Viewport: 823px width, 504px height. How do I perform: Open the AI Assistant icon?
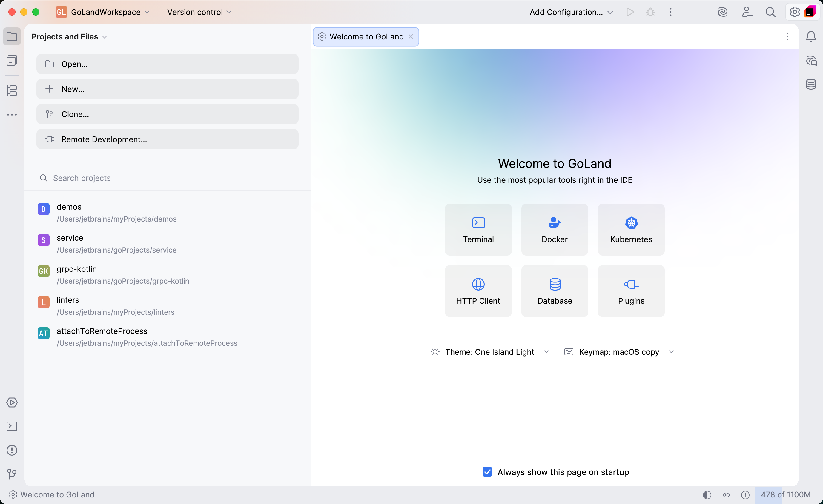(723, 12)
